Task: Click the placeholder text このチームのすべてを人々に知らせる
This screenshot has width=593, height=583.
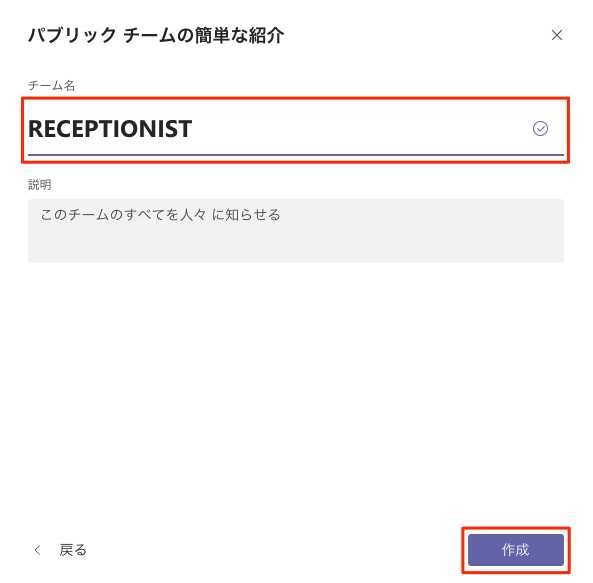Action: click(x=160, y=214)
